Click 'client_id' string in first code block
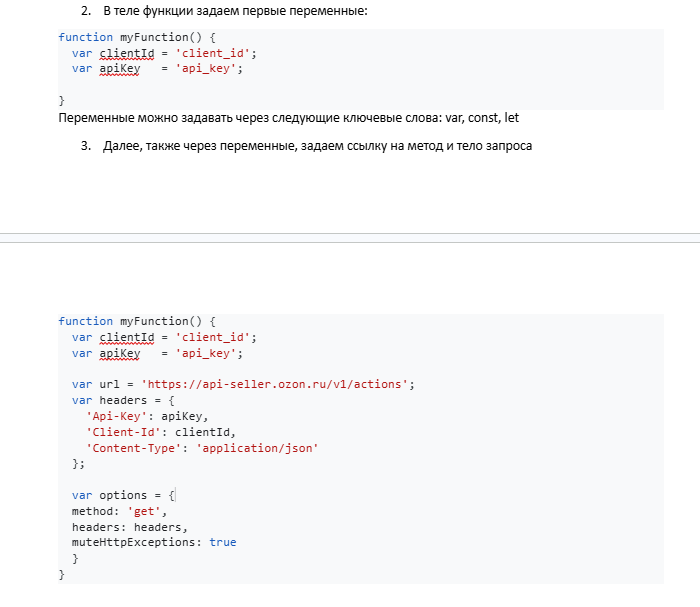The height and width of the screenshot is (607, 700). [x=212, y=54]
